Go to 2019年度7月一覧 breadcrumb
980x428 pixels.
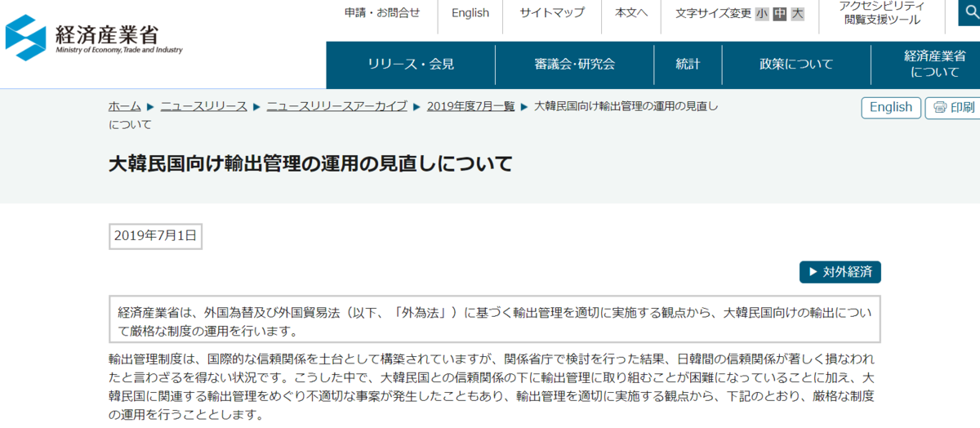(470, 107)
